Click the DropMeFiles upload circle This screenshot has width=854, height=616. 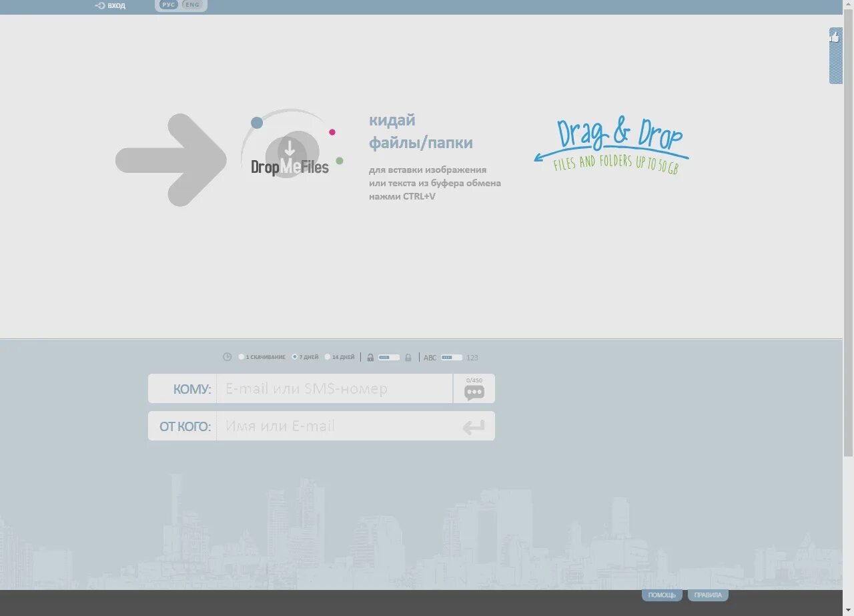(x=292, y=156)
